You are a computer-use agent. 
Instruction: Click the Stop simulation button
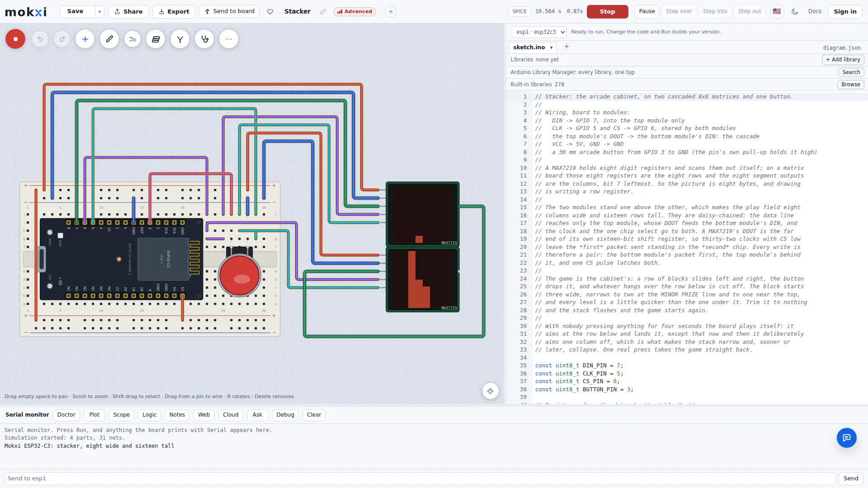pos(607,12)
